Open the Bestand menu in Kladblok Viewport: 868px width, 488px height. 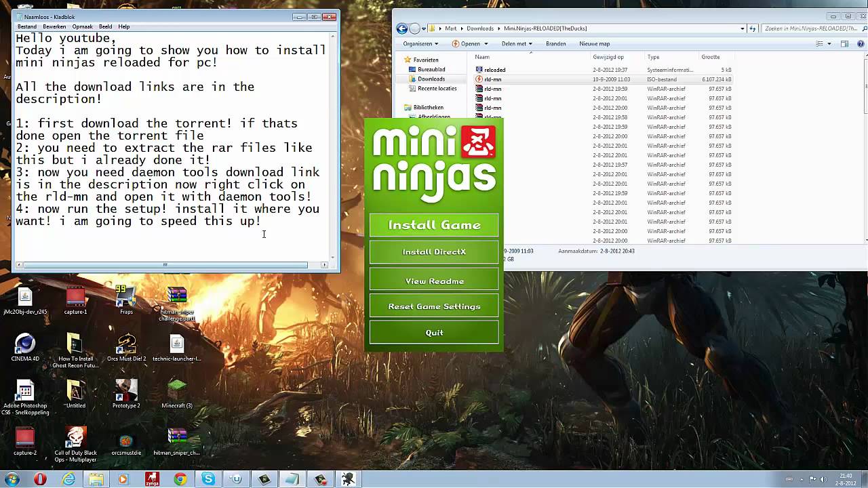tap(27, 26)
